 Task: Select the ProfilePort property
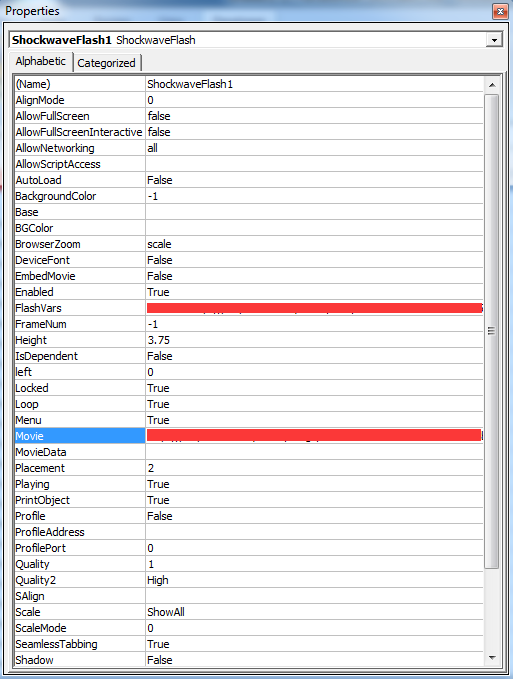click(80, 549)
